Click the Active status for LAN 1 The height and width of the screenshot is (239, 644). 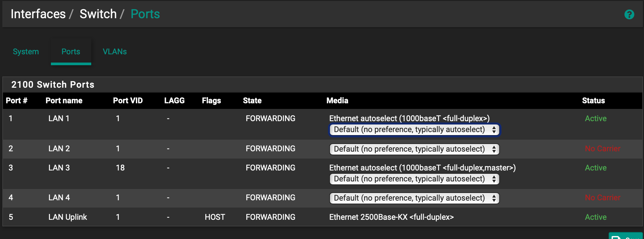pyautogui.click(x=596, y=119)
